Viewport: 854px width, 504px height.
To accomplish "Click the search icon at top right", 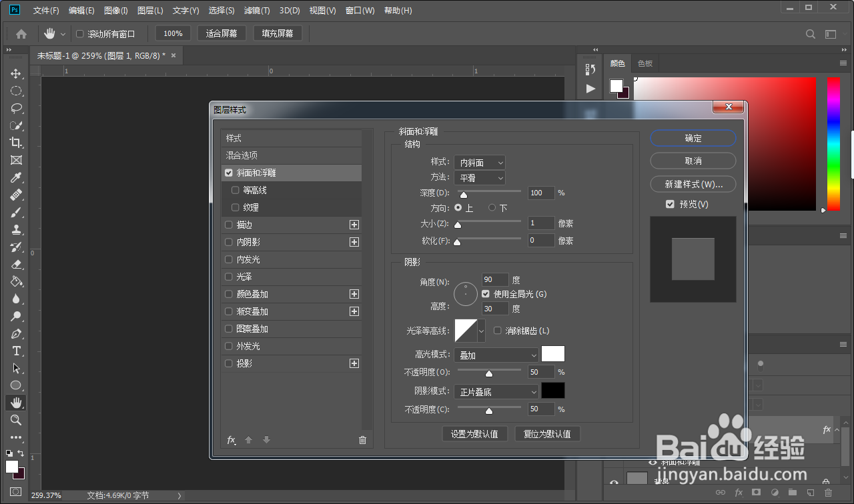I will 811,34.
